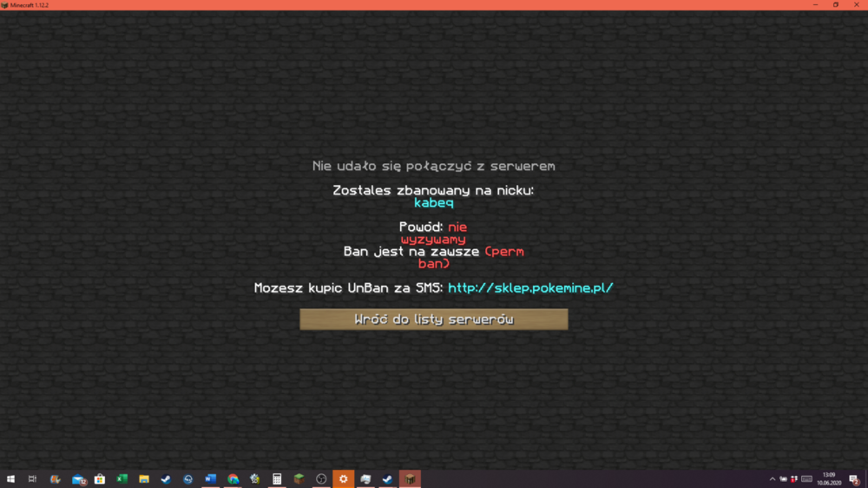Open the Windows Start menu
868x488 pixels.
pos(10,478)
